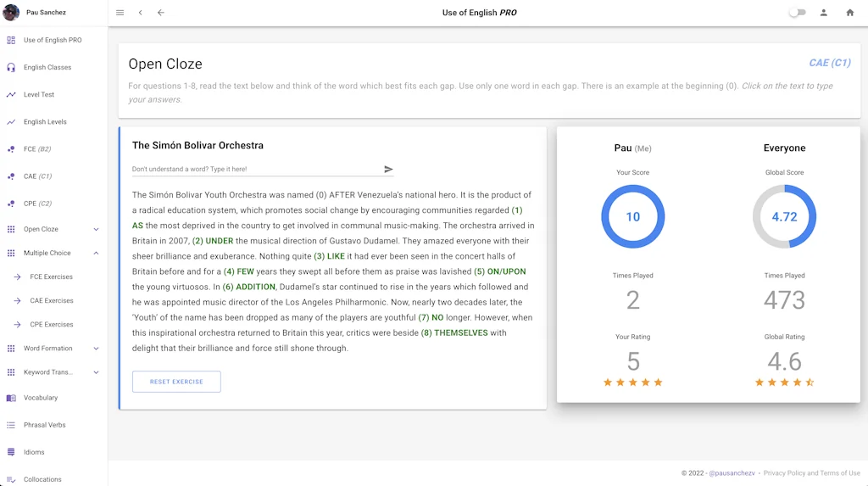The height and width of the screenshot is (486, 868).
Task: Click the Collocations icon in sidebar
Action: point(11,479)
